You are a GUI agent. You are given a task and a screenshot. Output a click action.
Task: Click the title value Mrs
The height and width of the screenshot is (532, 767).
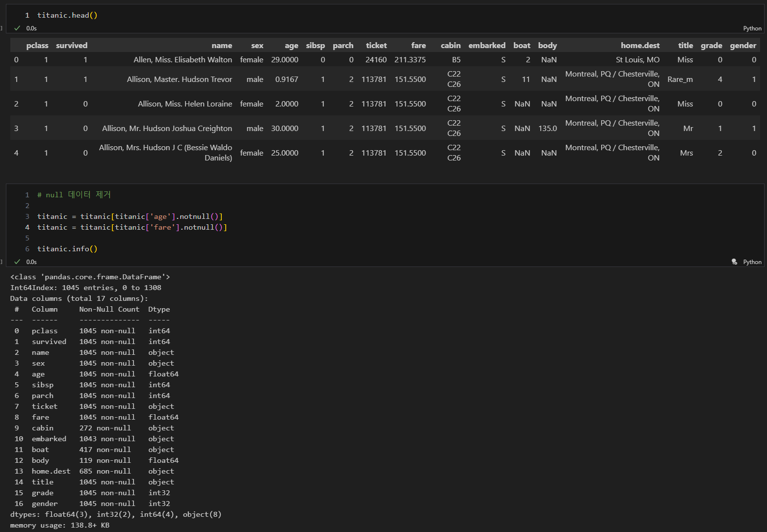687,153
